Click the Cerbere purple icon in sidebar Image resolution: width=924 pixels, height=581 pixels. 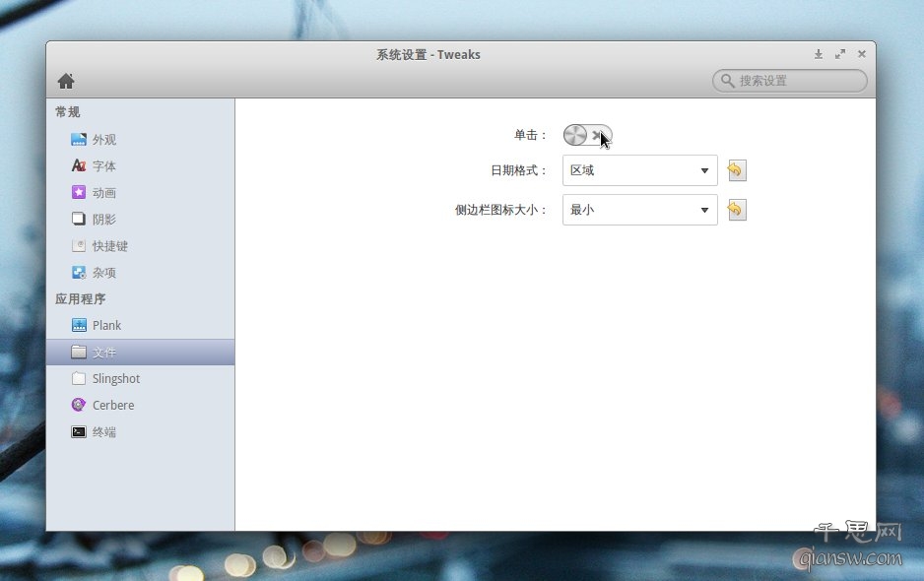tap(79, 405)
